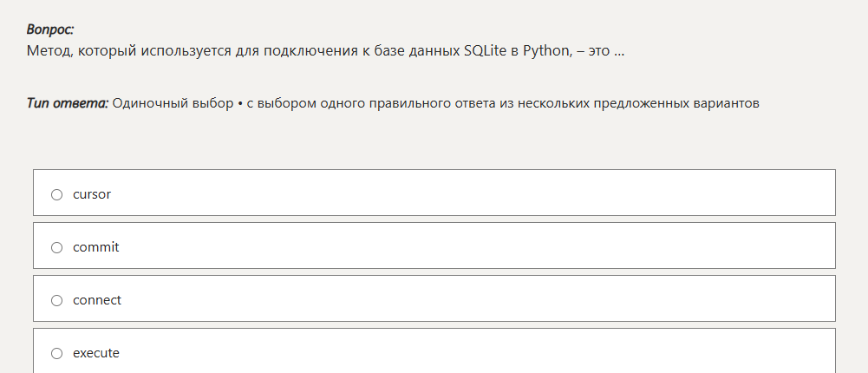Click the "Тип ответа:" label

[68, 103]
